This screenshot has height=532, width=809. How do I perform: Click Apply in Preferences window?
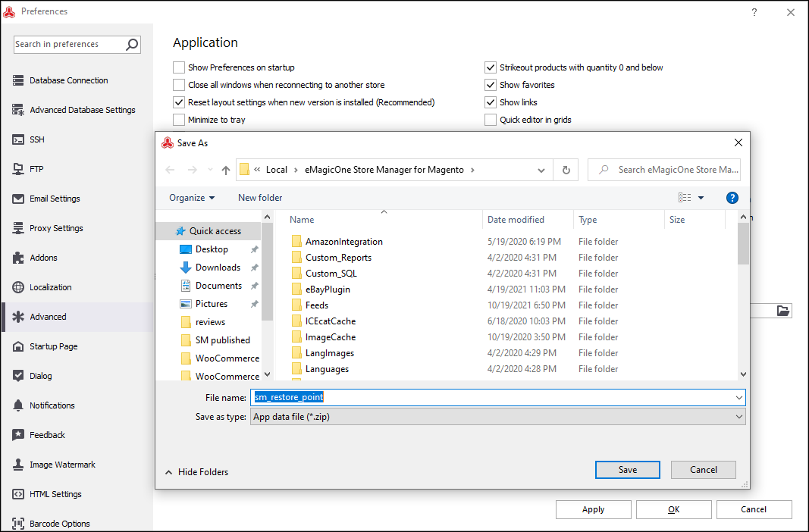coord(594,509)
